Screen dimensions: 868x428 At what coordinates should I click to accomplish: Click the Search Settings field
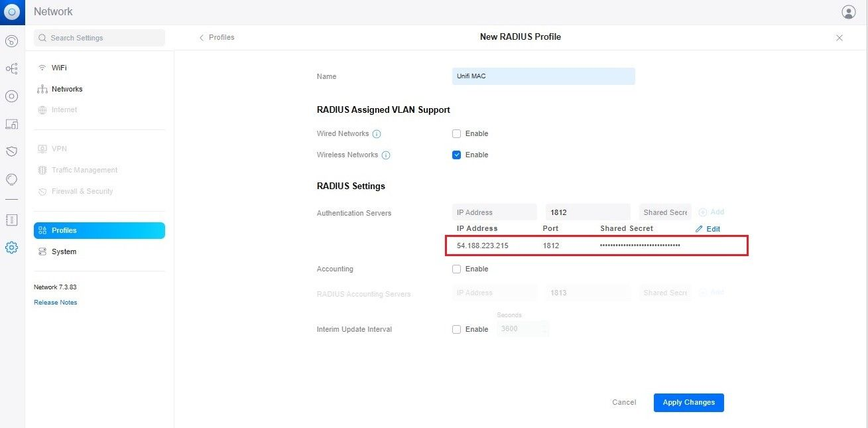coord(99,38)
